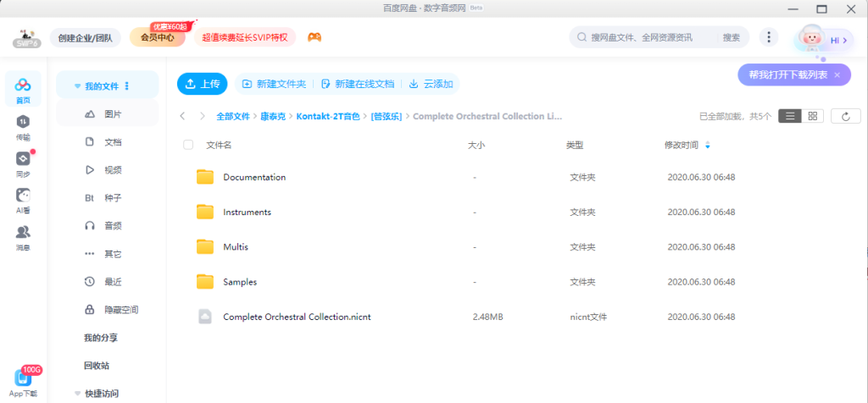Collapse the 我的文件 tree arrow
This screenshot has width=868, height=403.
(77, 86)
